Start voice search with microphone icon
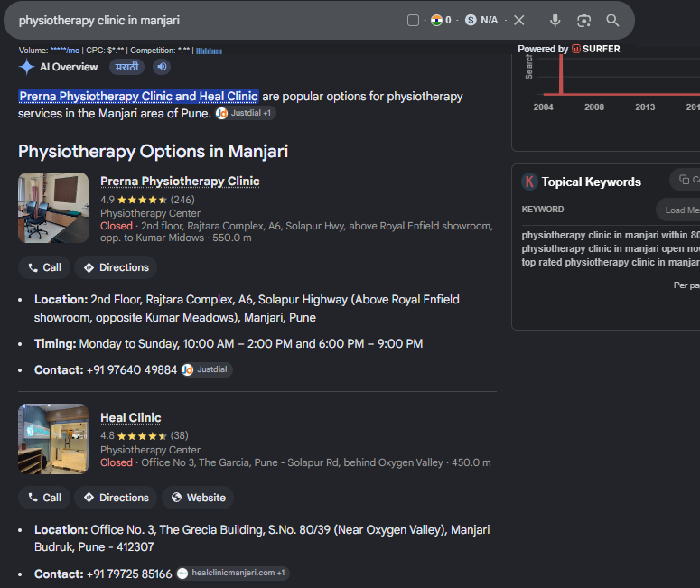The width and height of the screenshot is (700, 588). 555,21
